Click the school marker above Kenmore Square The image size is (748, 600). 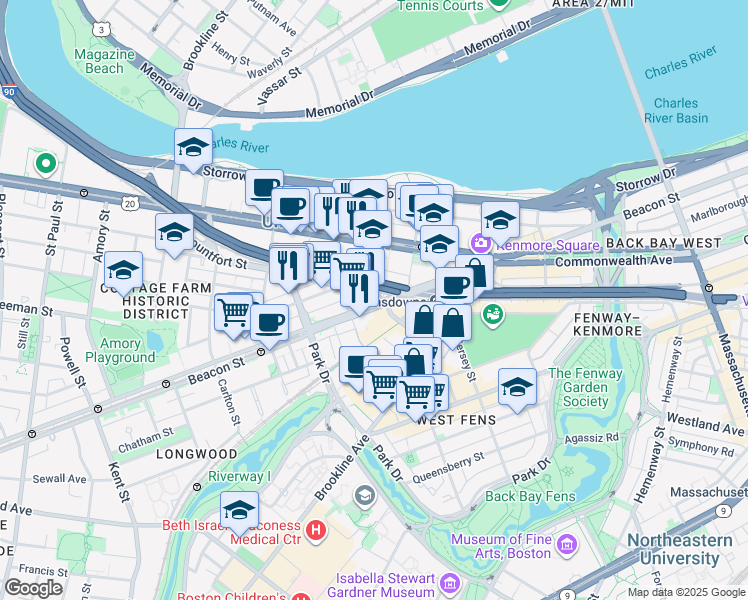point(500,222)
